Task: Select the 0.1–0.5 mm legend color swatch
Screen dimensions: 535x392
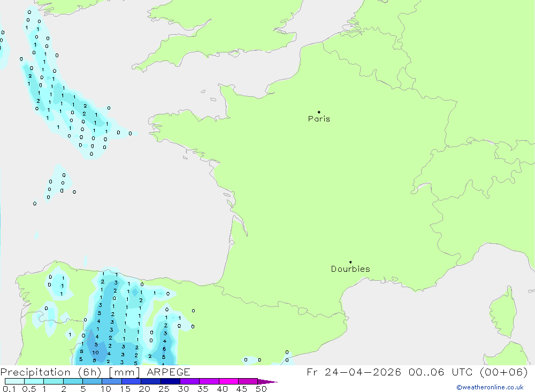Action: 14,381
